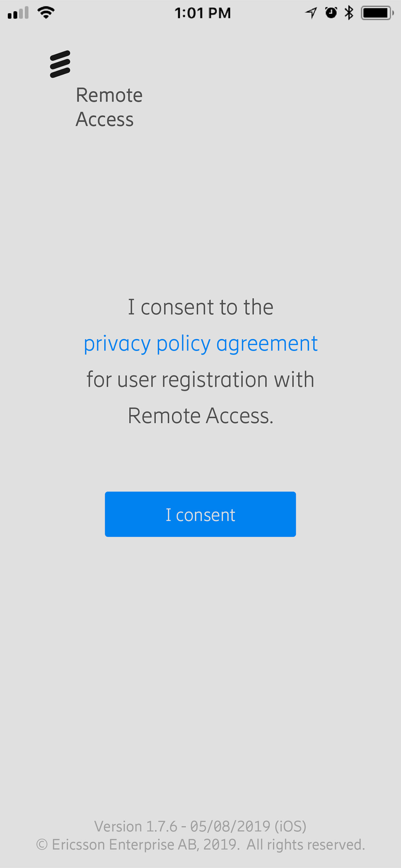This screenshot has height=868, width=401.
Task: Tap the Bluetooth status icon
Action: pyautogui.click(x=349, y=13)
